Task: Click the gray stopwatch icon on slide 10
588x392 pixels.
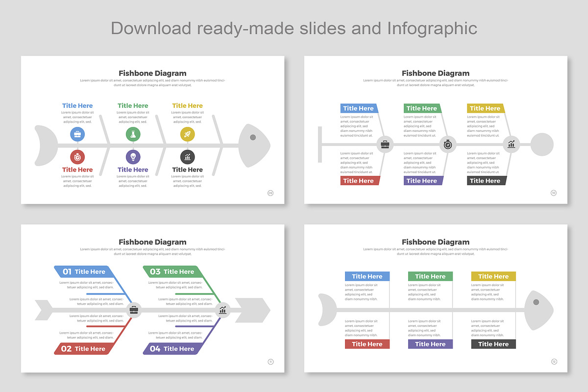Action: (x=448, y=145)
